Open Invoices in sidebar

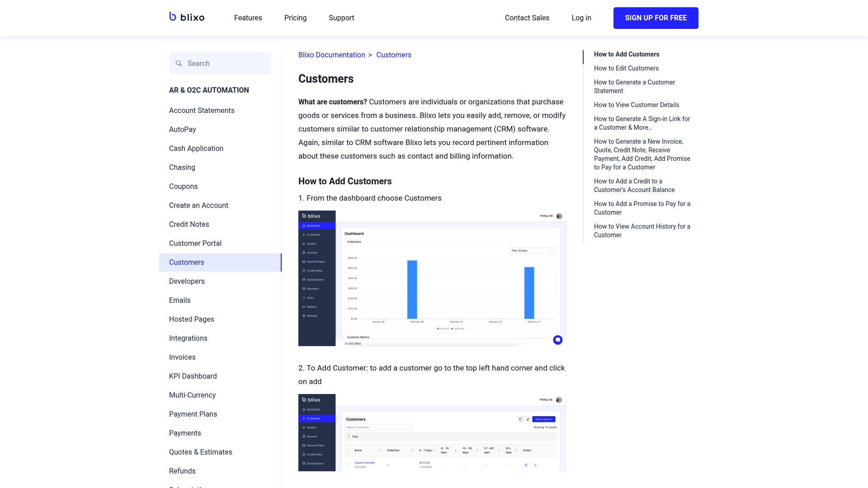(x=182, y=357)
